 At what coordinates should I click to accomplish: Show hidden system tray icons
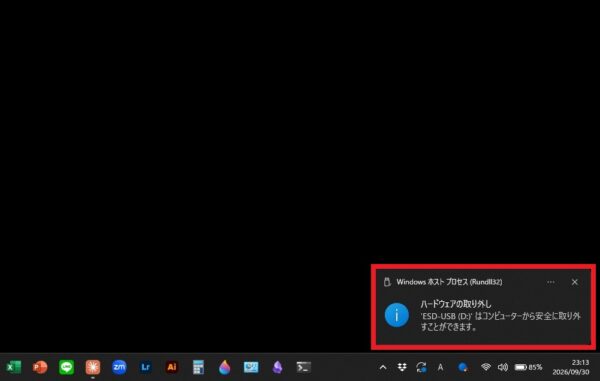[x=383, y=368]
